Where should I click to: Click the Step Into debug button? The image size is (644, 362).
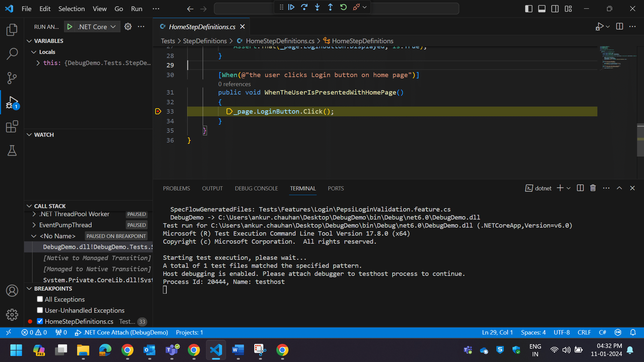point(317,7)
